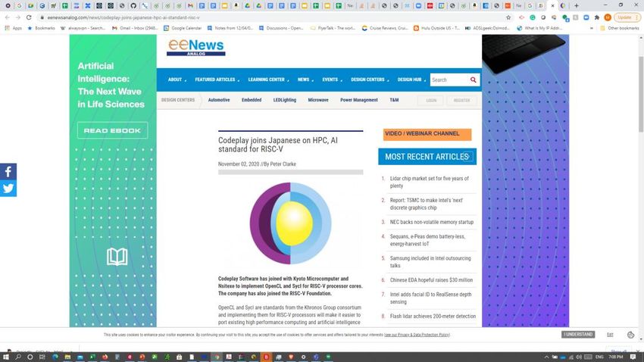Click READ EBOOK ad button
The height and width of the screenshot is (362, 644).
(113, 130)
